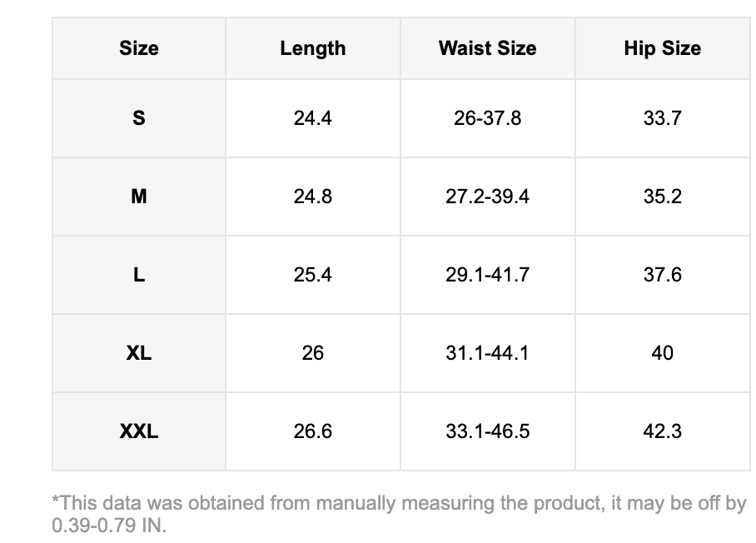Click the 42.3 hip size cell

pos(662,431)
